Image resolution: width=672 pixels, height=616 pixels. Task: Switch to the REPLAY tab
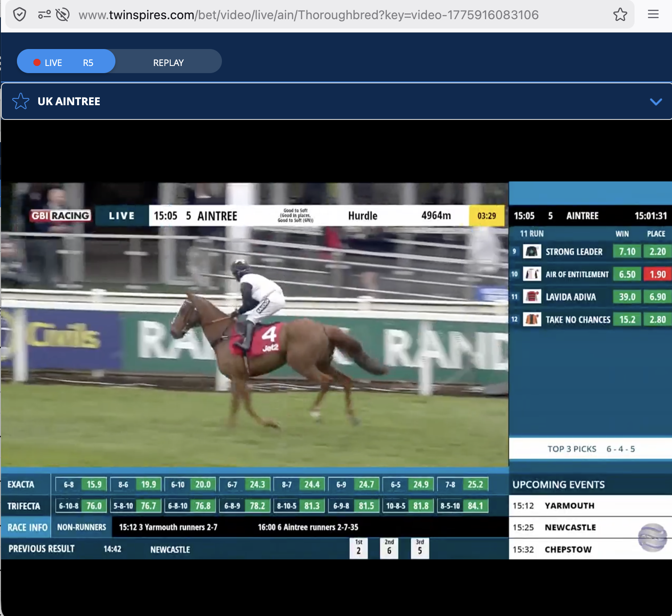click(x=168, y=62)
